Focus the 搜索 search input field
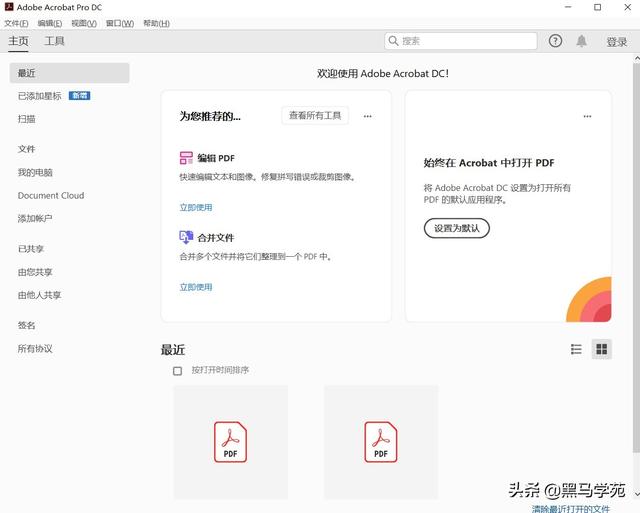The height and width of the screenshot is (513, 640). click(460, 41)
